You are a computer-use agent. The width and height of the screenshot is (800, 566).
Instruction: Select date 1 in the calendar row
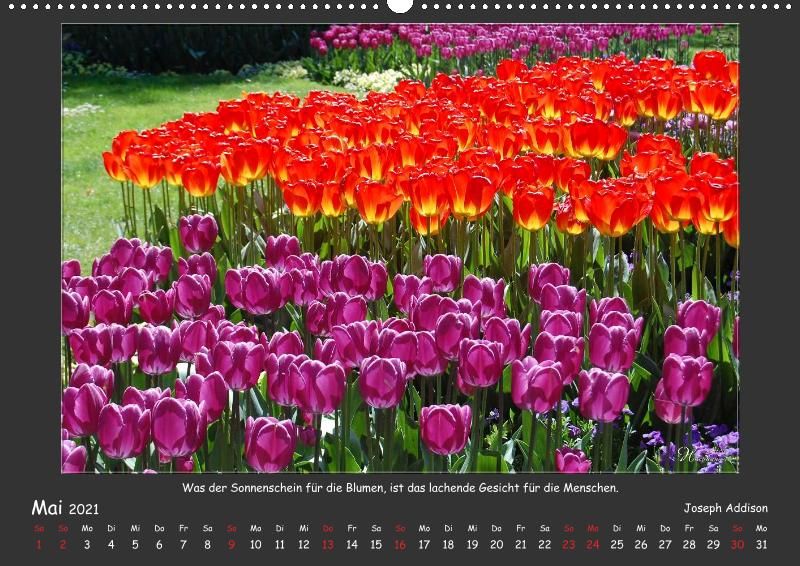tap(39, 545)
